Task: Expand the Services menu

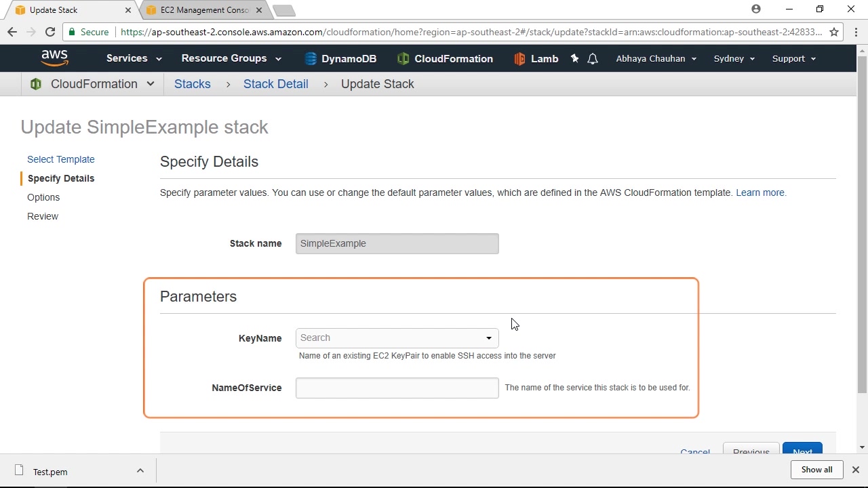Action: pos(134,58)
